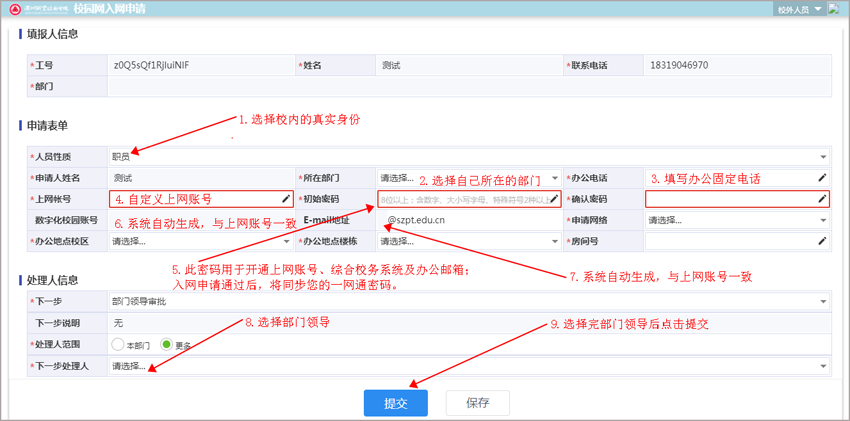Open the 校外人员 user menu
The image size is (850, 421).
[x=799, y=9]
